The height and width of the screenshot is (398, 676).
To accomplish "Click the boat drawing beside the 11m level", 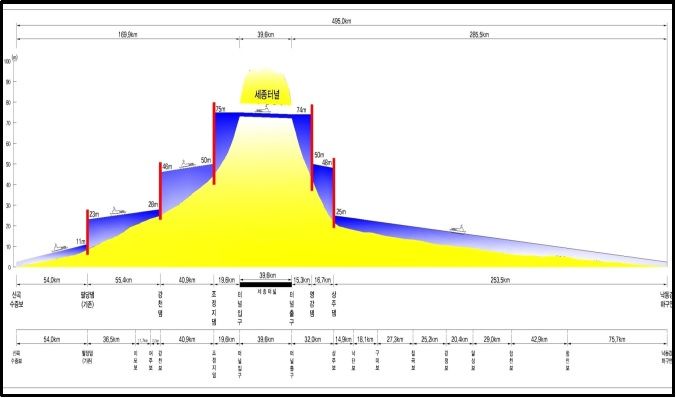I will (x=60, y=248).
